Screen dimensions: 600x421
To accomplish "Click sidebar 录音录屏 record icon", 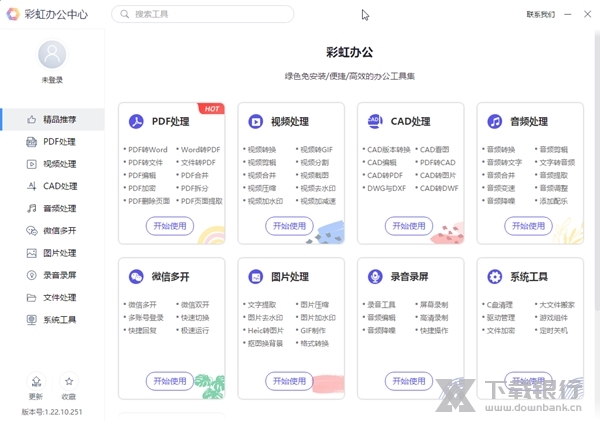I will [x=31, y=275].
